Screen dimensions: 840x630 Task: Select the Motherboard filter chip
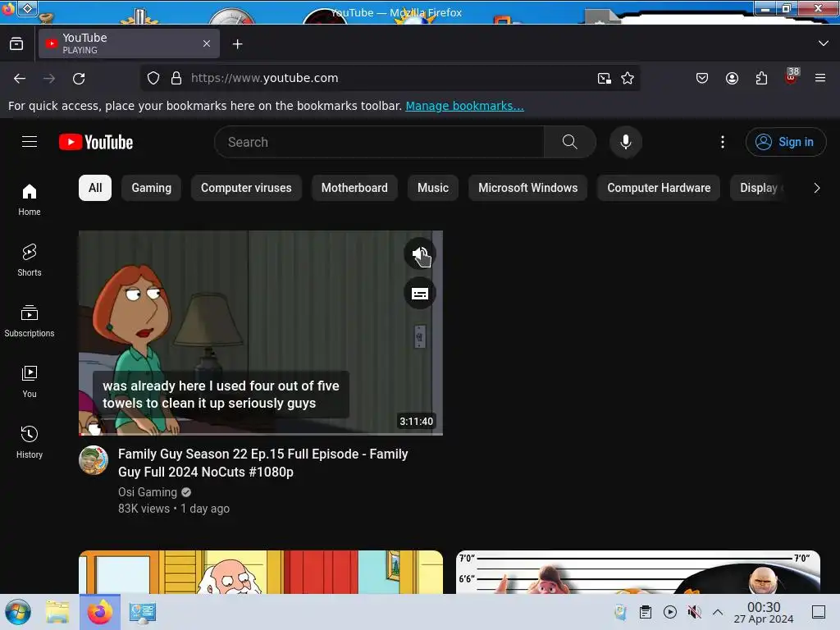354,188
